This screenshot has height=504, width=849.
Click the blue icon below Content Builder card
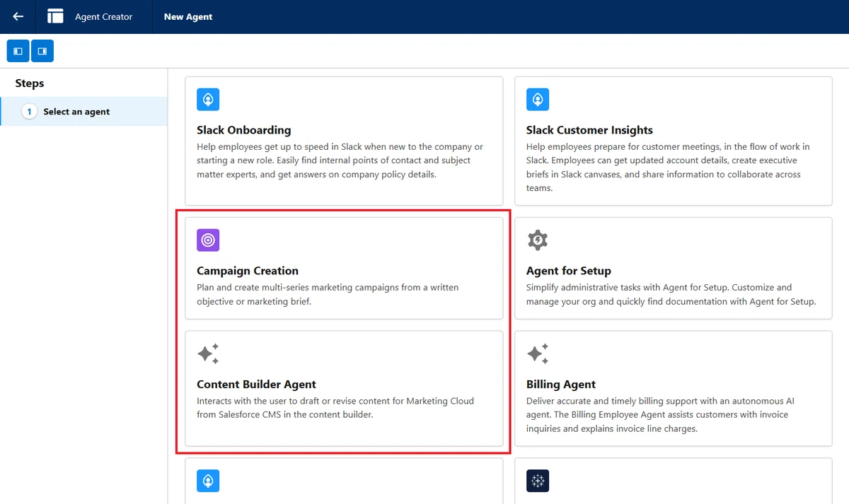point(208,481)
